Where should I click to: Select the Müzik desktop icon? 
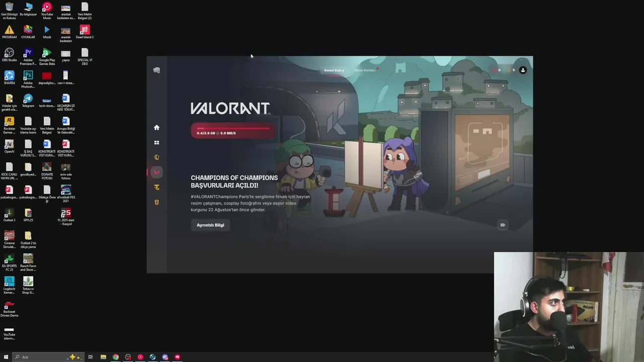coord(47,32)
